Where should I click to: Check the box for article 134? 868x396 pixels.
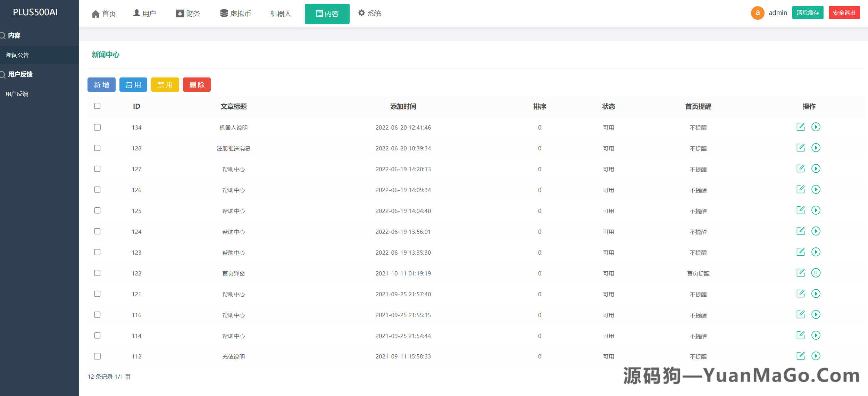pos(97,127)
